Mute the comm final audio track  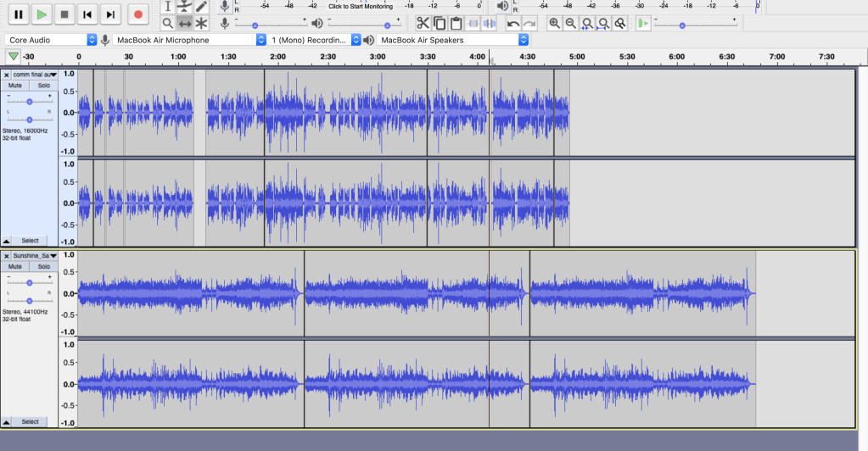click(15, 86)
